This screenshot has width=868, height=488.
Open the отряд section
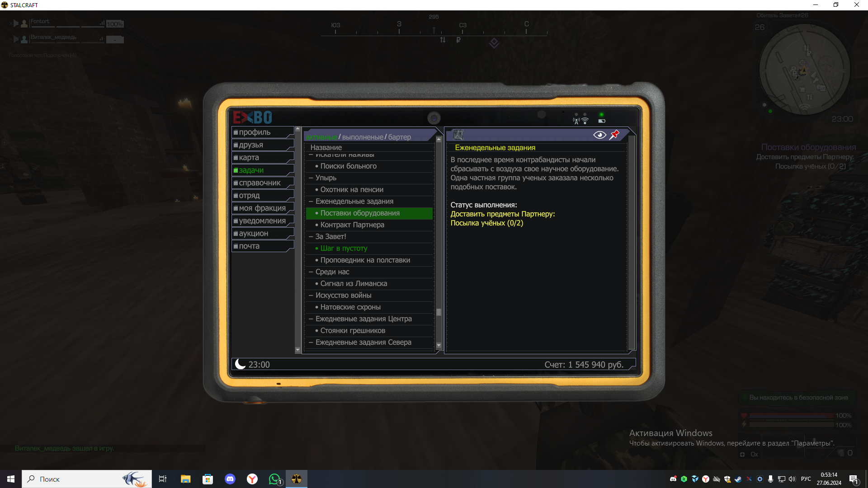click(263, 195)
